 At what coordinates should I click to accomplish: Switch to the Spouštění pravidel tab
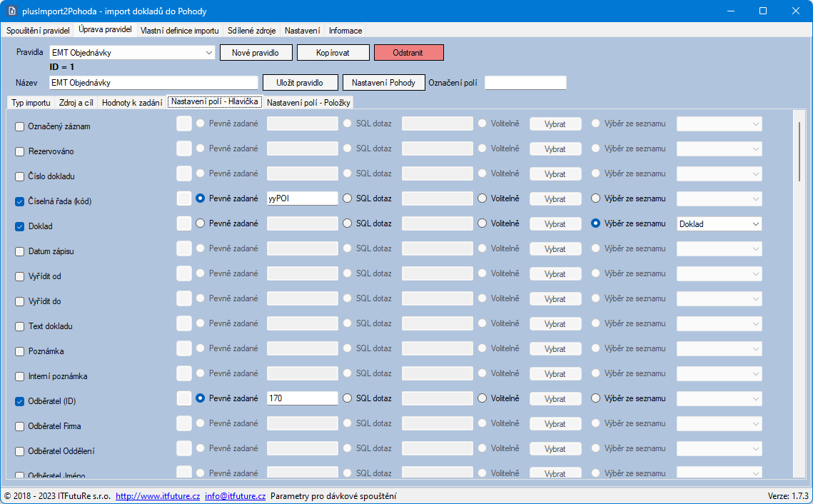38,31
